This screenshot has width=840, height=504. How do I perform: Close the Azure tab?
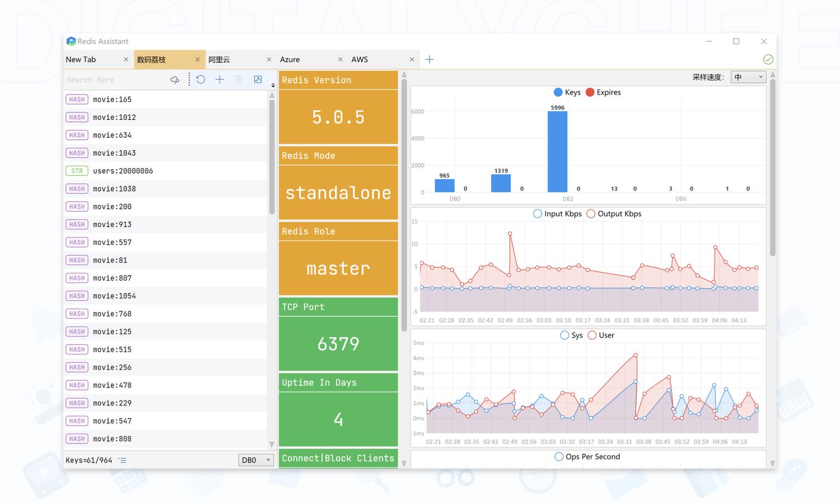coord(340,59)
